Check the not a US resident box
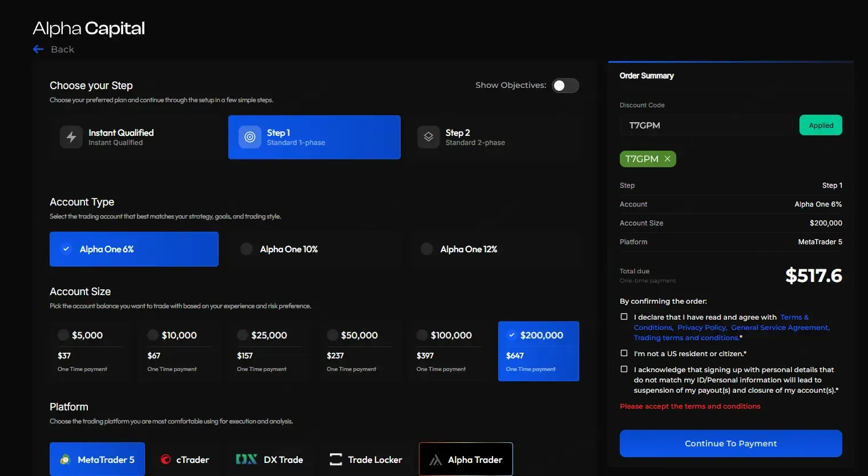The image size is (868, 476). [x=624, y=353]
